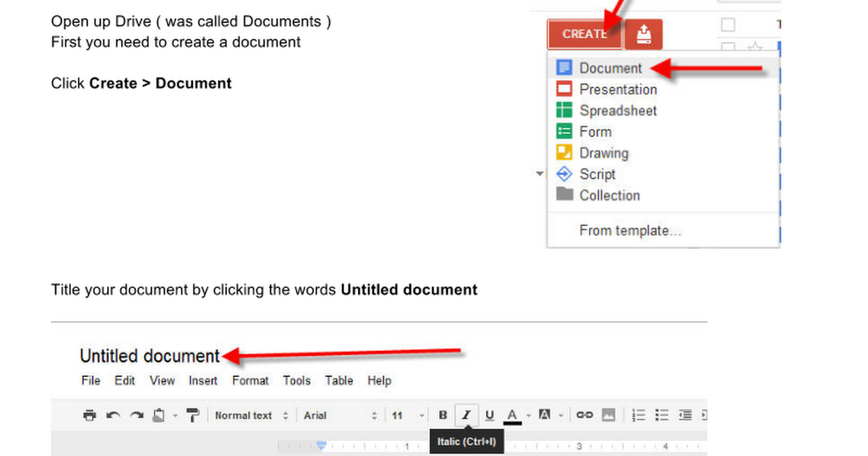Expand the web clipboard dropdown arrow
868x456 pixels.
tap(174, 416)
